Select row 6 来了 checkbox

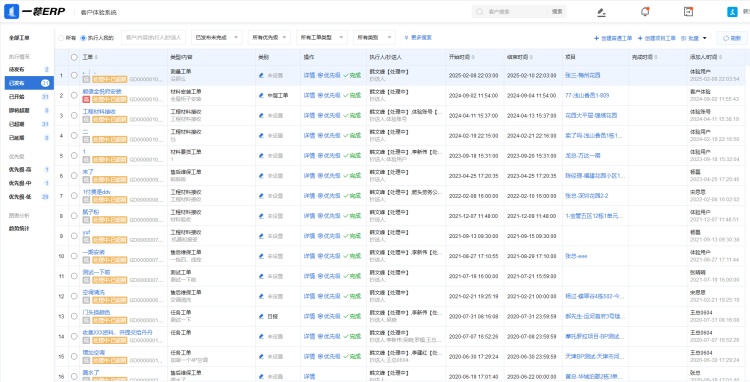click(74, 176)
